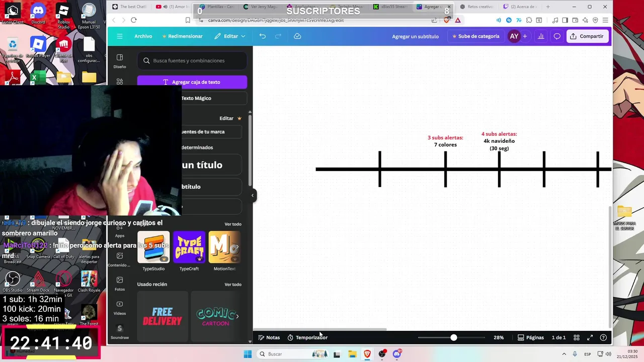
Task: Select the '4 subs alertas:' text
Action: pos(499,134)
